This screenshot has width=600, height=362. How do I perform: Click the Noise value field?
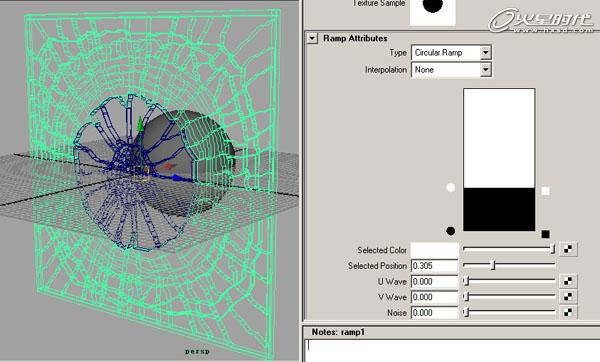[x=434, y=313]
